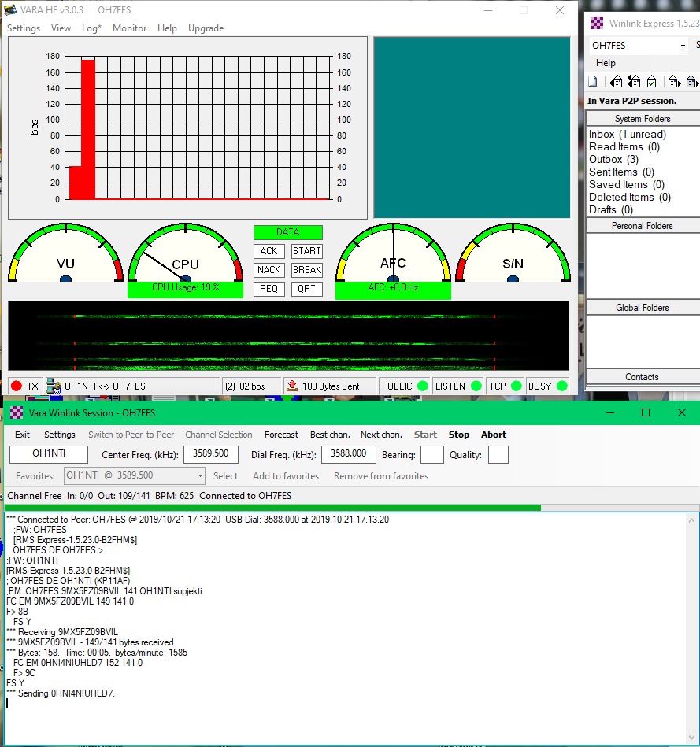Click the Vara Winlink Session checkered title icon
700x747 pixels.
tap(17, 412)
